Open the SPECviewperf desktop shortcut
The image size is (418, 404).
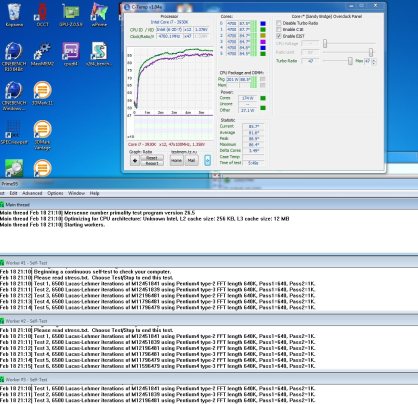pos(14,133)
